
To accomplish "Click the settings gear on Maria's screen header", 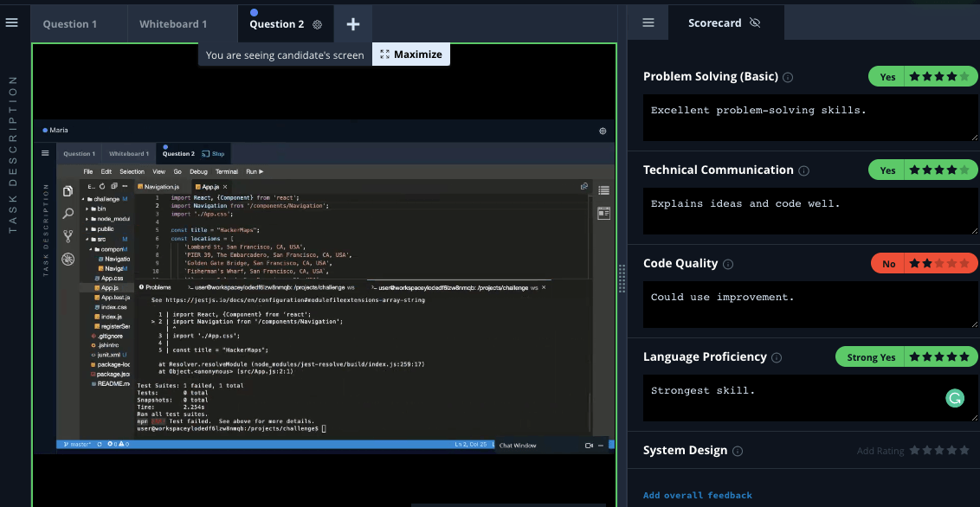I will click(x=603, y=132).
